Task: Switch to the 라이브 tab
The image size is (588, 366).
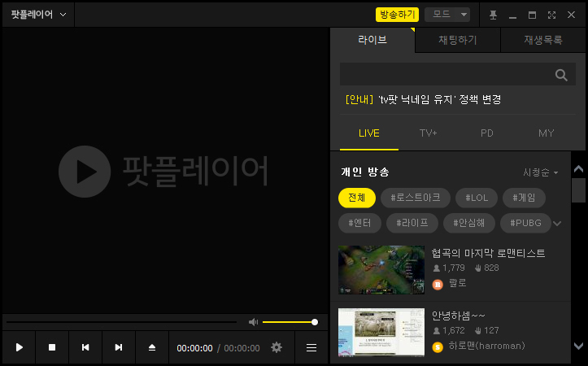Action: 372,40
